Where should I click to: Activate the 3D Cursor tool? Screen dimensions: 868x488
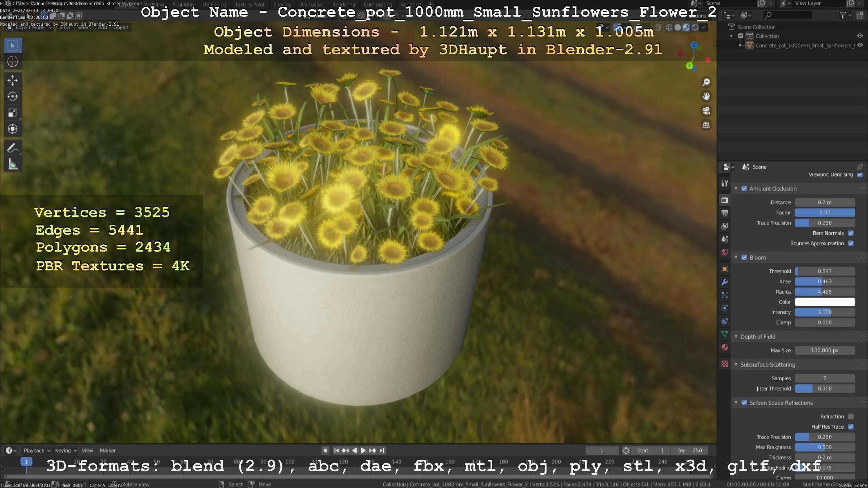tap(13, 62)
